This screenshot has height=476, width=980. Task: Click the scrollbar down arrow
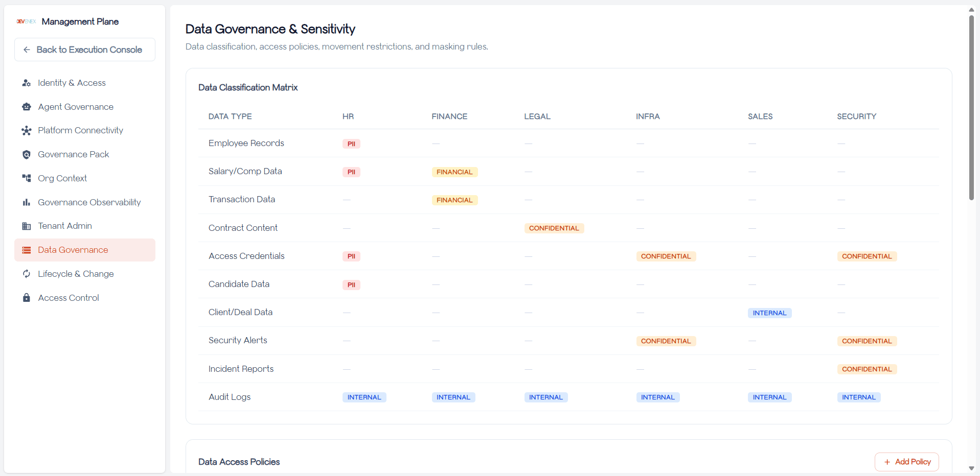[971, 468]
